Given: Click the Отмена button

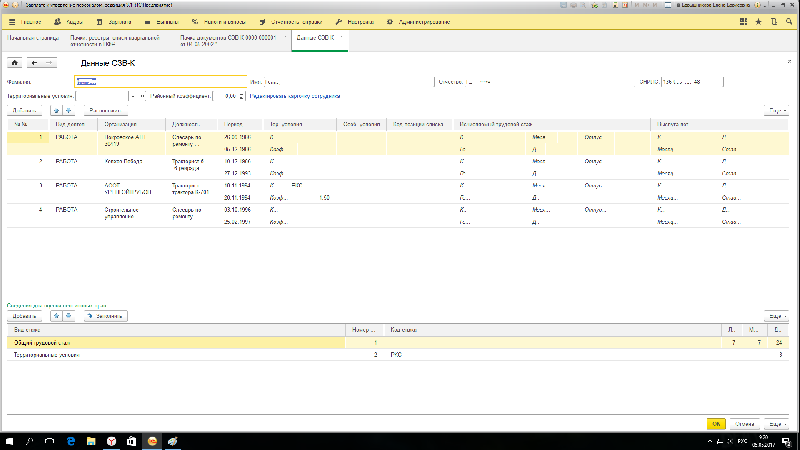Looking at the screenshot, I should pyautogui.click(x=744, y=424).
